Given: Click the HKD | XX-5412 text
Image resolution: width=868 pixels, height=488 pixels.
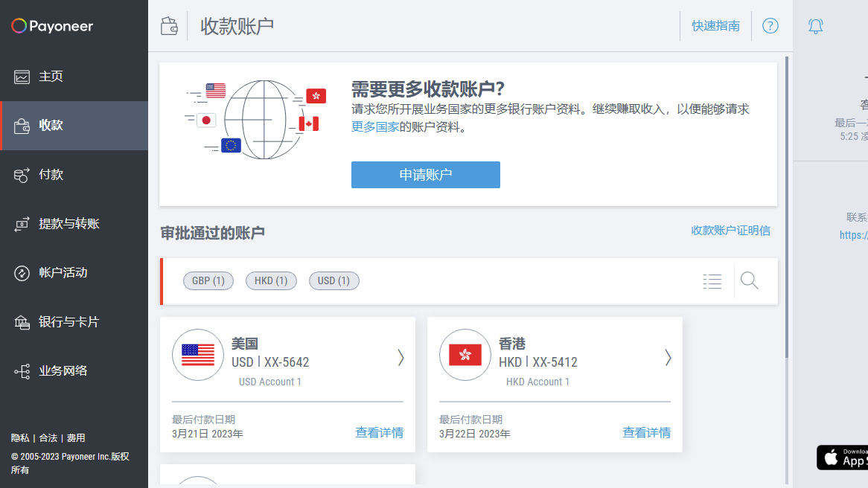Looking at the screenshot, I should (x=538, y=362).
